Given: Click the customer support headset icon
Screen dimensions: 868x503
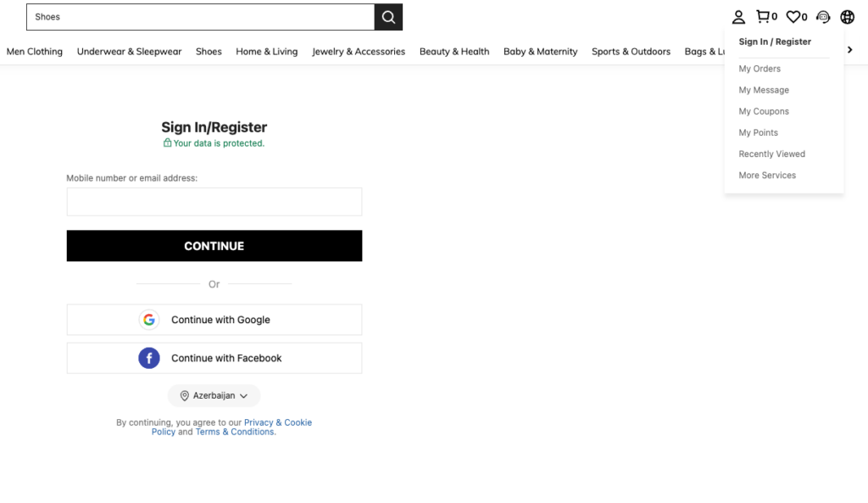Looking at the screenshot, I should tap(822, 17).
